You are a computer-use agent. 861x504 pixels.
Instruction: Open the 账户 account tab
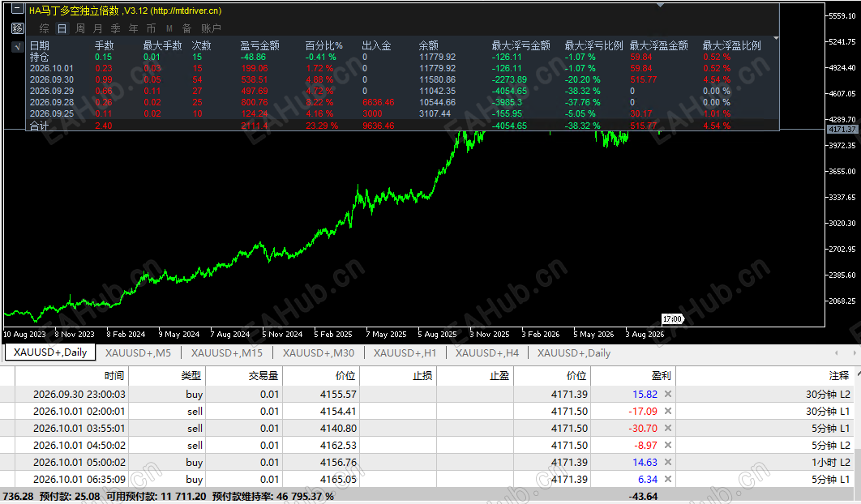coord(211,28)
